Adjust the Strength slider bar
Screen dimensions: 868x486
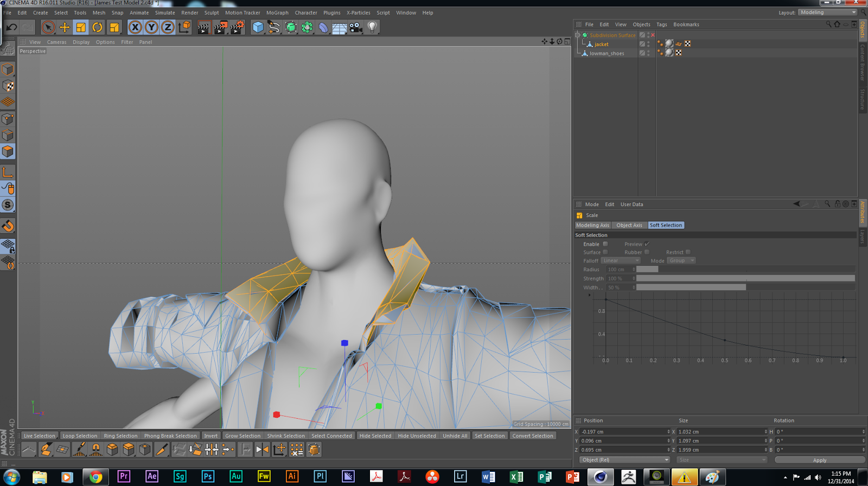(745, 278)
